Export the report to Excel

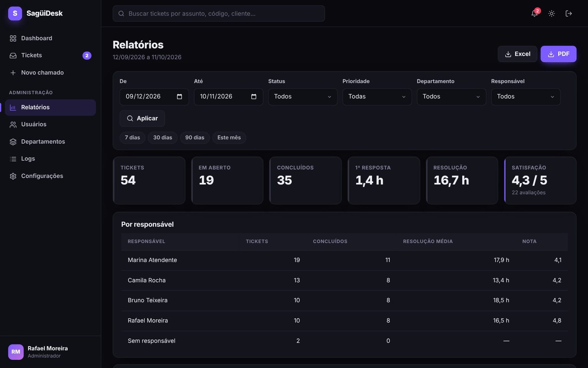[517, 54]
